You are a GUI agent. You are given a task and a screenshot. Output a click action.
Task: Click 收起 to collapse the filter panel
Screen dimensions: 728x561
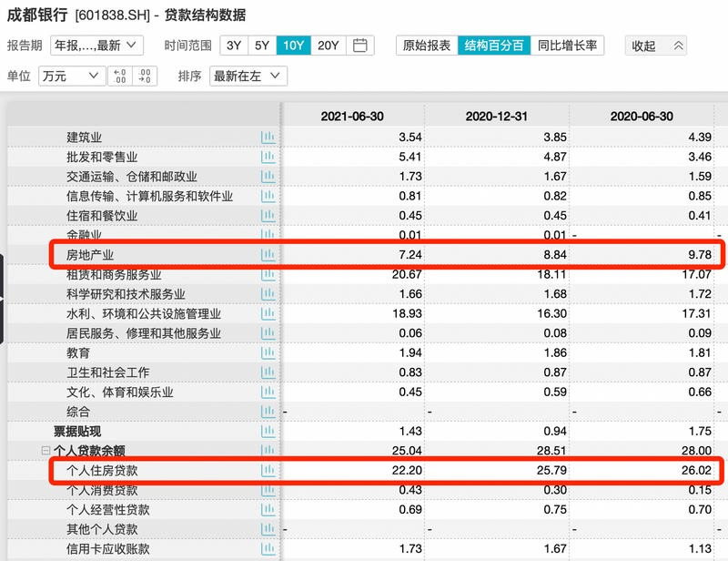(655, 46)
